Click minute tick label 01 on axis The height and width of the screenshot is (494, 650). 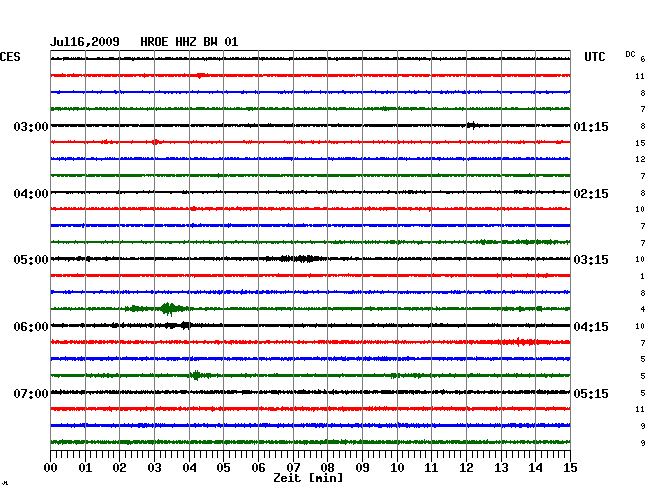[85, 468]
